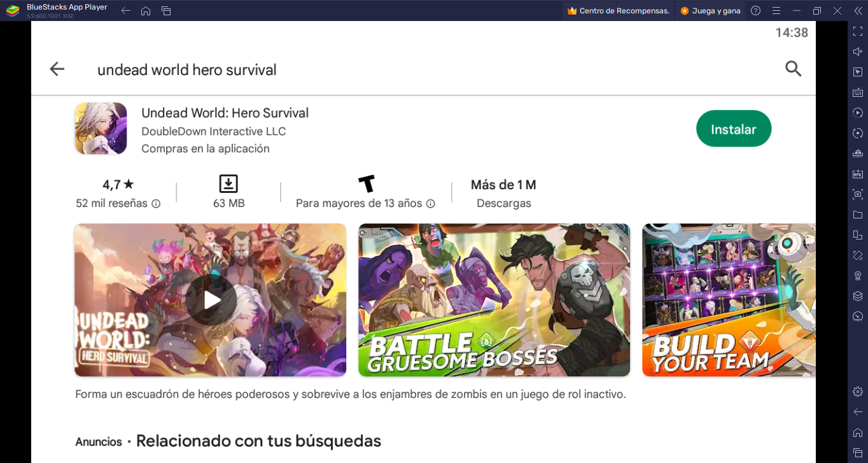
Task: Click the 63 MB download size icon
Action: [228, 183]
